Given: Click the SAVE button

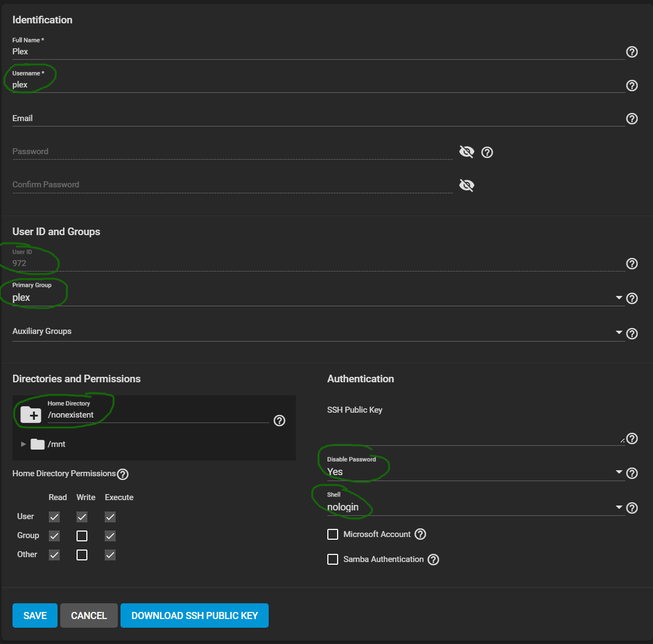Looking at the screenshot, I should coord(35,615).
